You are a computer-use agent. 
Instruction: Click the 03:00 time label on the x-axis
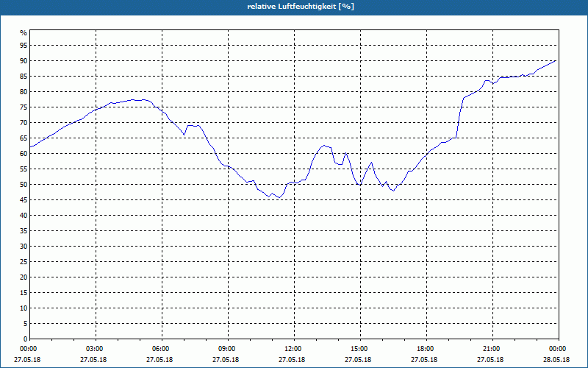(x=96, y=349)
